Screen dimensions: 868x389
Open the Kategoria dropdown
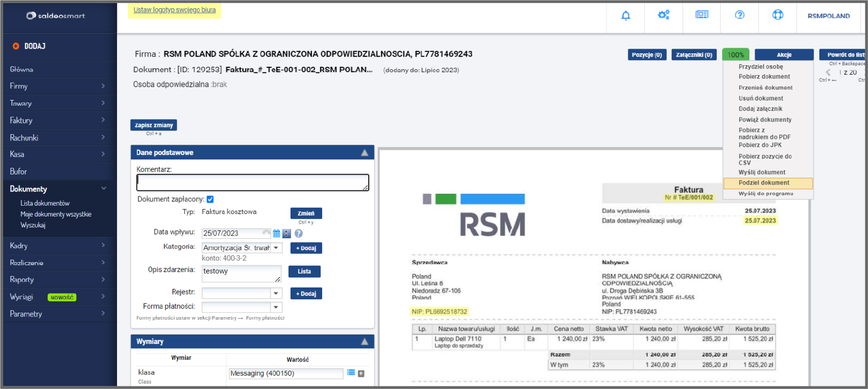point(277,248)
